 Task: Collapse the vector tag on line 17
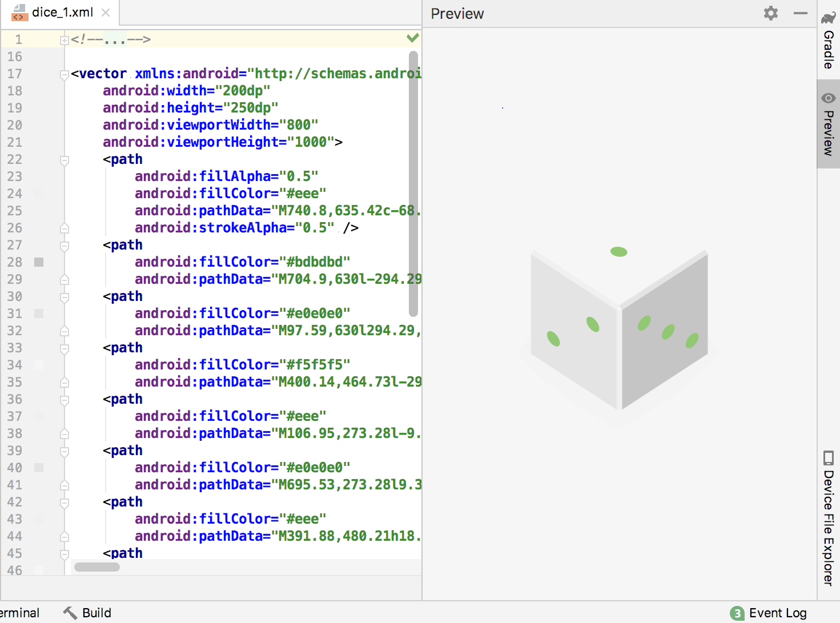tap(65, 74)
